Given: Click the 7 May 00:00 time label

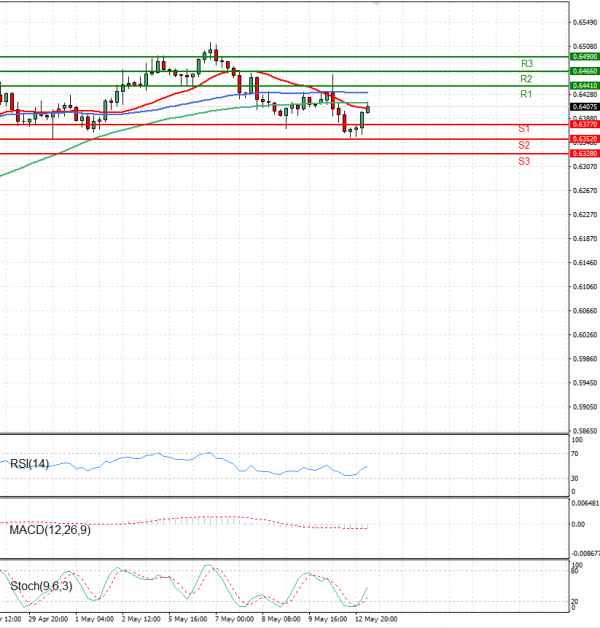Looking at the screenshot, I should (236, 619).
